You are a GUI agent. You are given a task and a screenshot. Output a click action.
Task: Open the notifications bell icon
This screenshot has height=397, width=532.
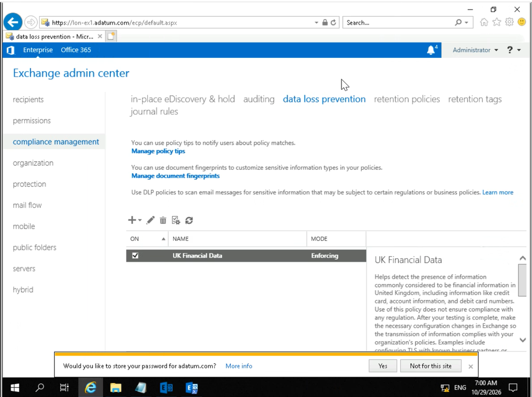click(431, 50)
